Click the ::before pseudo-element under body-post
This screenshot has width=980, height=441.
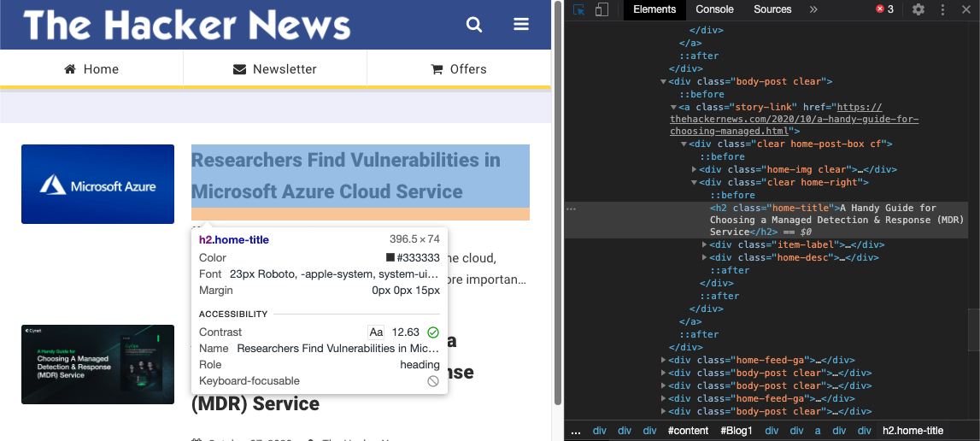[x=701, y=94]
